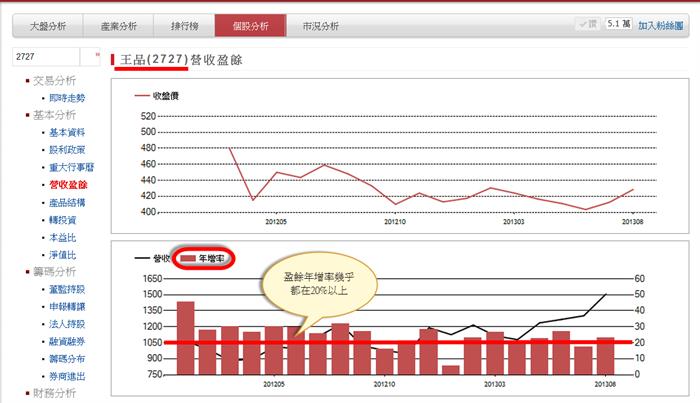
Task: Open the 即時走勢 link
Action: pyautogui.click(x=67, y=98)
